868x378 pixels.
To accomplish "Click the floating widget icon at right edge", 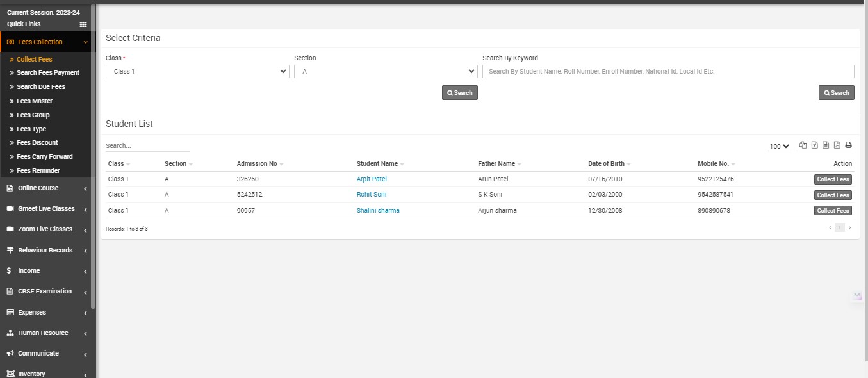I will (x=857, y=295).
